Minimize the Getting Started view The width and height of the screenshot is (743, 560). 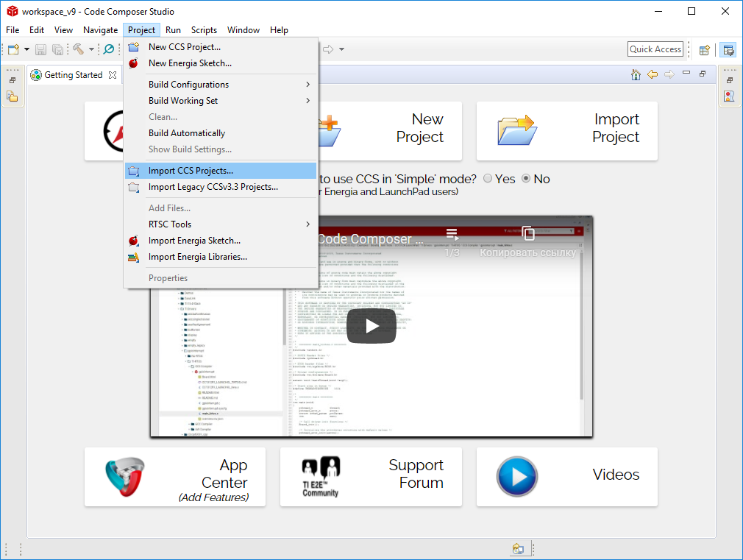click(x=686, y=73)
